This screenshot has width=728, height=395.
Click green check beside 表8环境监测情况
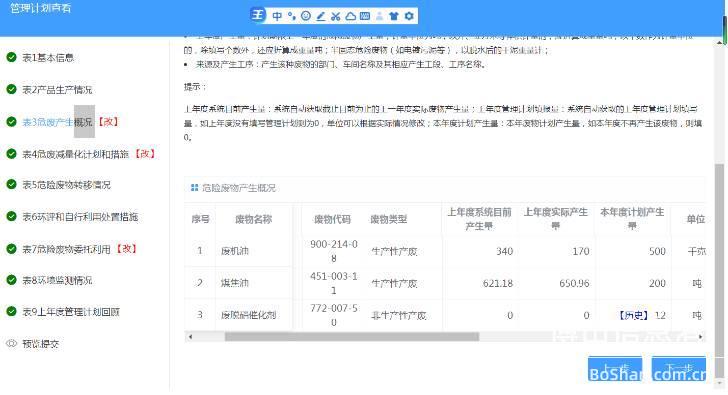point(12,280)
